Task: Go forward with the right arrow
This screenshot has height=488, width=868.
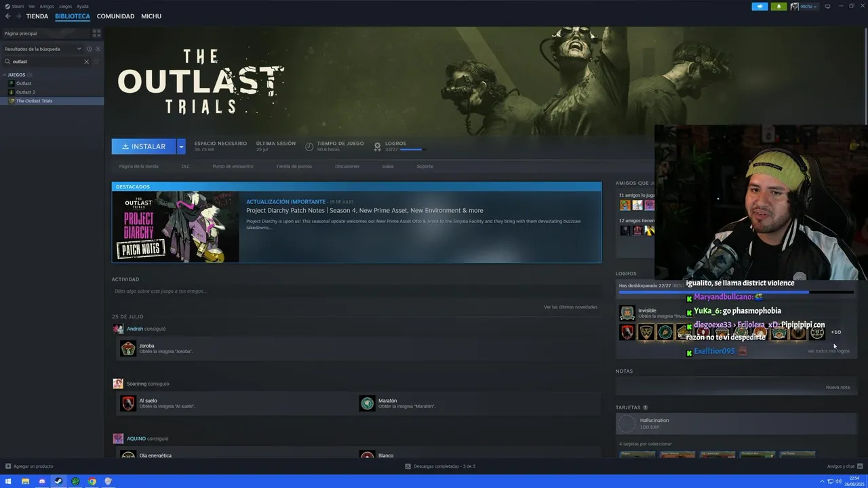Action: pos(18,16)
